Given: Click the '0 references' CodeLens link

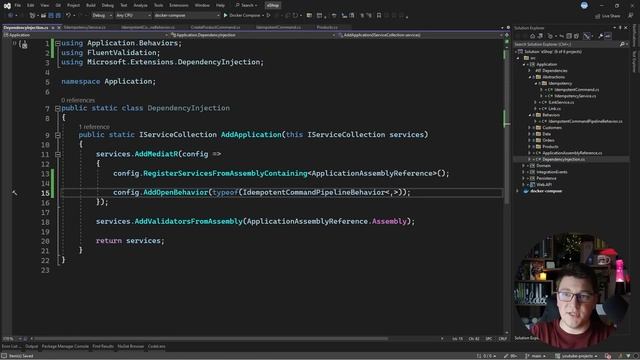Looking at the screenshot, I should (x=78, y=100).
